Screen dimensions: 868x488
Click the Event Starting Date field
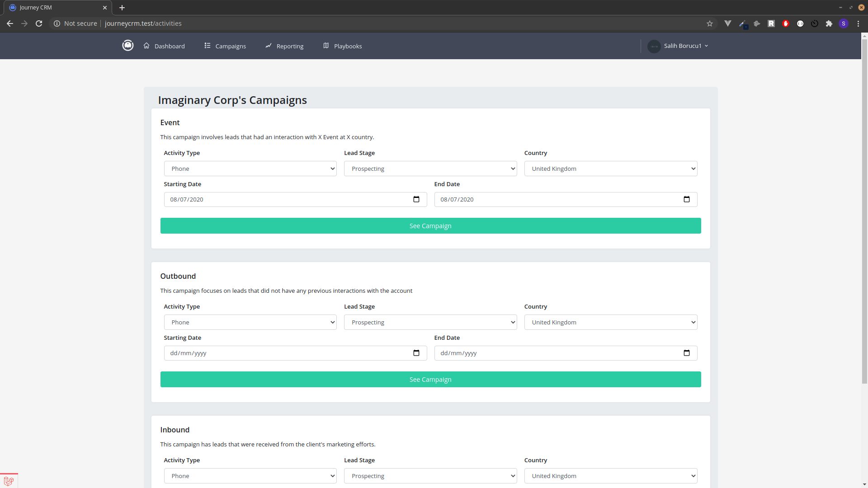(x=296, y=199)
